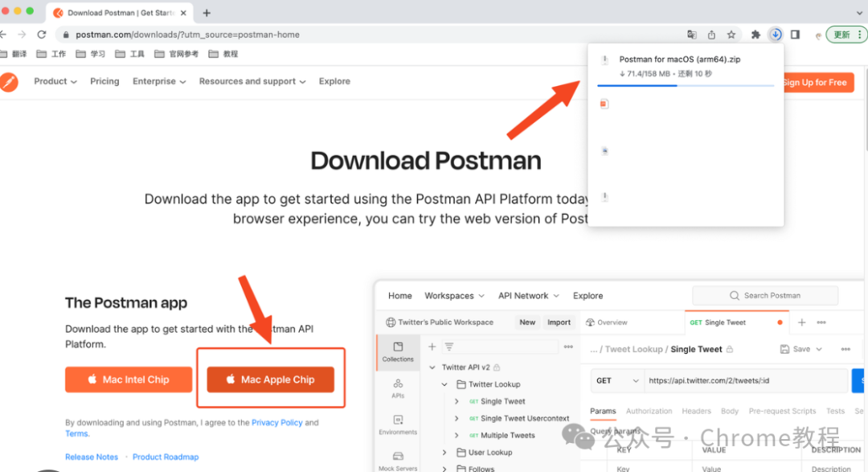Expand the User Lookup folder
Screen dimensions: 868x472
(x=444, y=453)
